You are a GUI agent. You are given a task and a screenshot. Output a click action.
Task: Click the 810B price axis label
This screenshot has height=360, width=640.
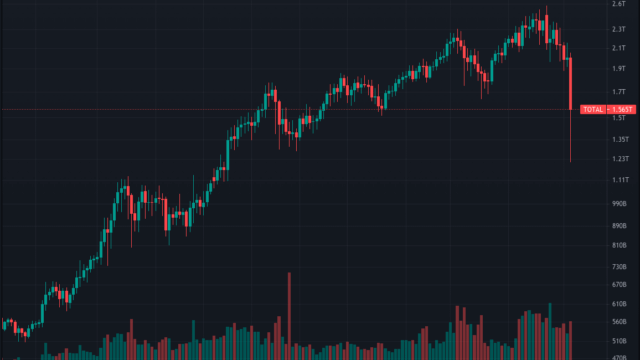pos(619,245)
